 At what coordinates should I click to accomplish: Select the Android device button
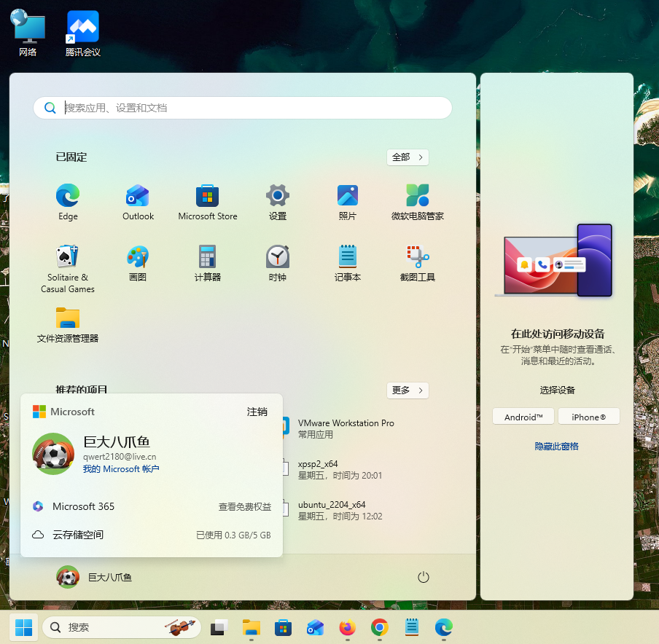(x=523, y=417)
